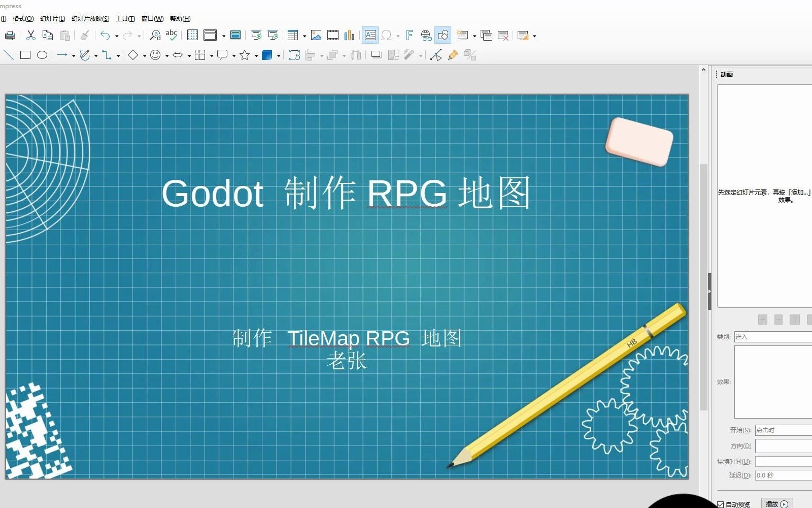
Task: Toggle the Show Draw Functions icon
Action: click(443, 36)
